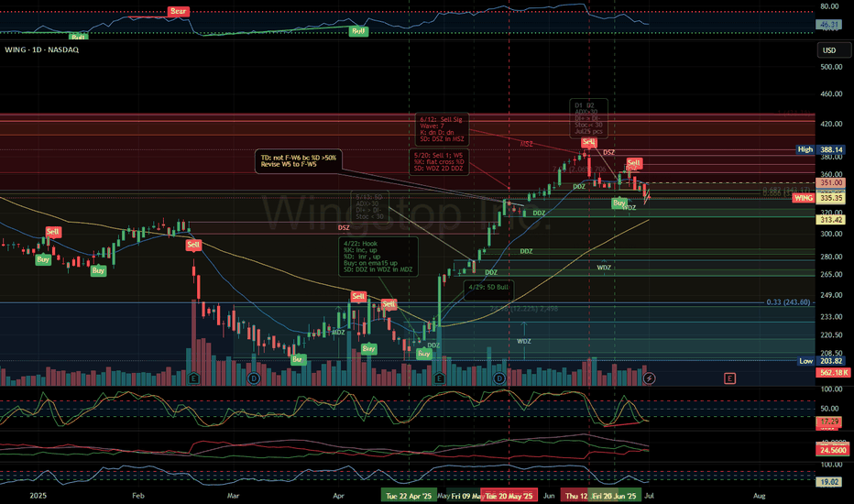Click the WING 335.35 last price label

click(818, 198)
